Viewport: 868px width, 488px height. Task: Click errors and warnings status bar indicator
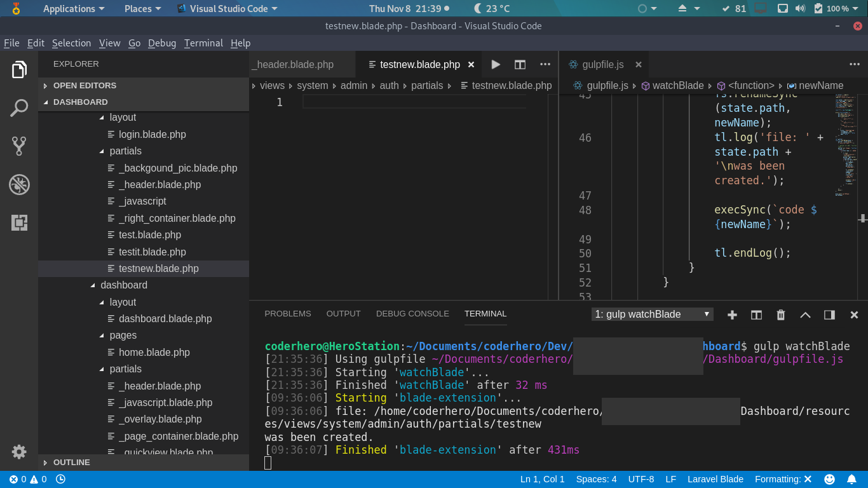point(28,479)
